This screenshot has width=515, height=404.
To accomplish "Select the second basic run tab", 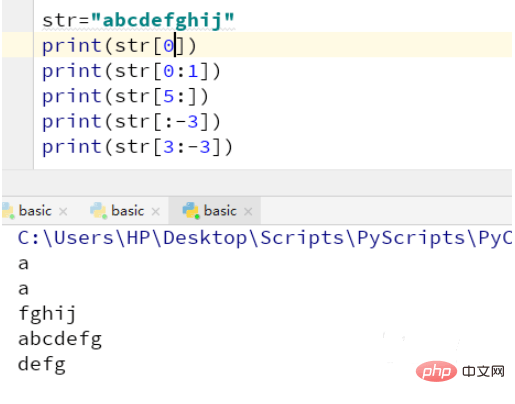I will tap(128, 211).
